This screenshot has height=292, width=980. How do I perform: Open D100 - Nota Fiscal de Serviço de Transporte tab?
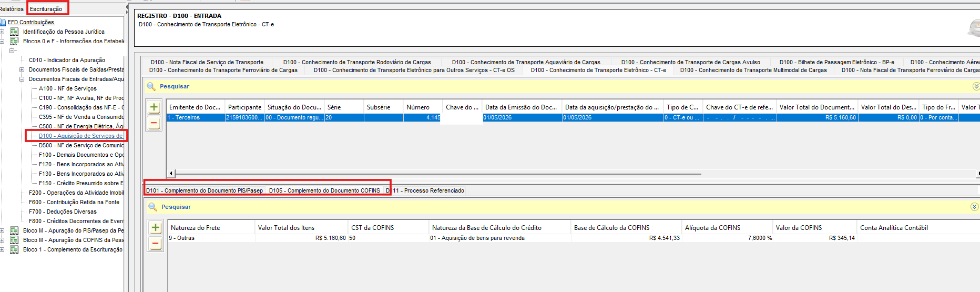pos(207,62)
